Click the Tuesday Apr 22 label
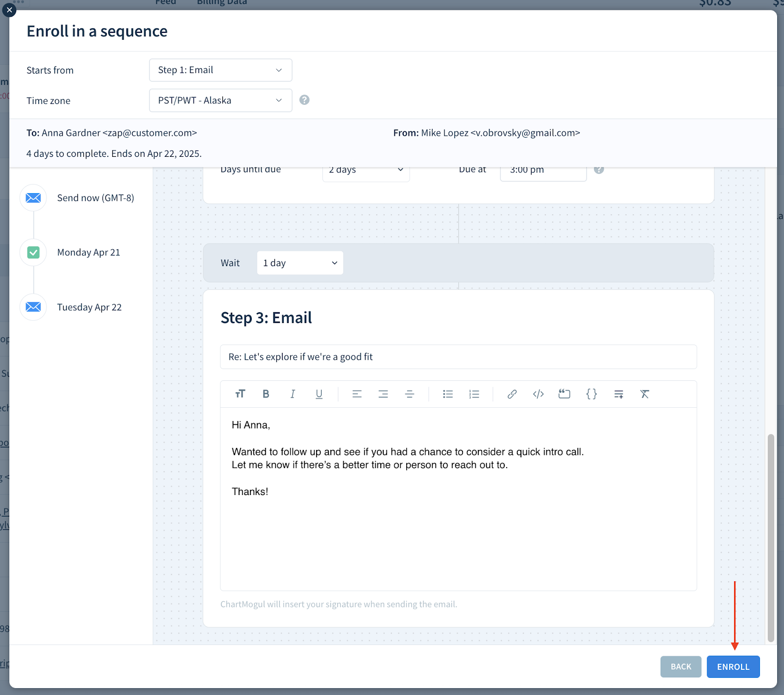Screen dimensions: 784x695 (89, 307)
